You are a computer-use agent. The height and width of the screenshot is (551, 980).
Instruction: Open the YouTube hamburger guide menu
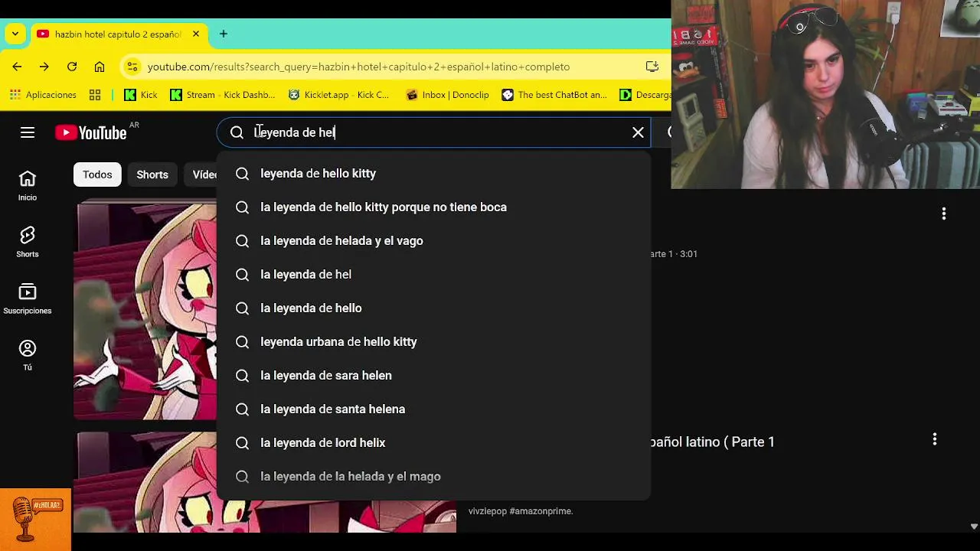tap(28, 132)
